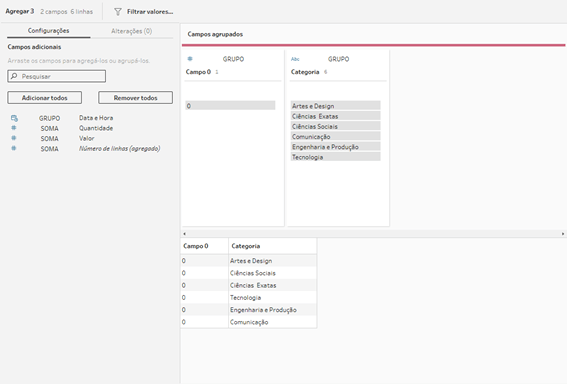Select Engenharia e Produção in Categoria card
This screenshot has height=384, width=567.
tap(336, 146)
